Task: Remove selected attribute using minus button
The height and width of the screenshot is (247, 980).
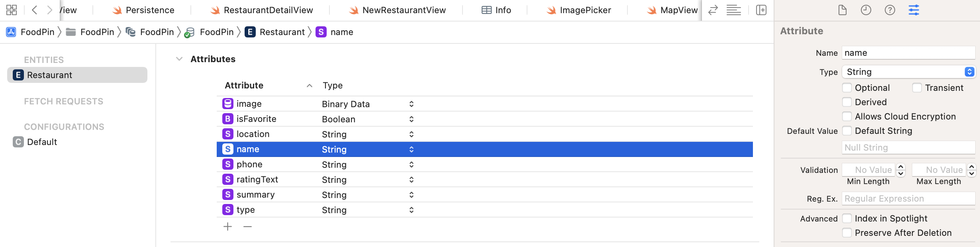Action: 248,226
